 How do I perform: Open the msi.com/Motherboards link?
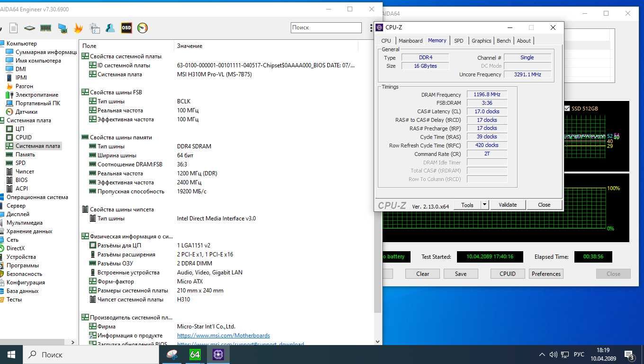[224, 336]
